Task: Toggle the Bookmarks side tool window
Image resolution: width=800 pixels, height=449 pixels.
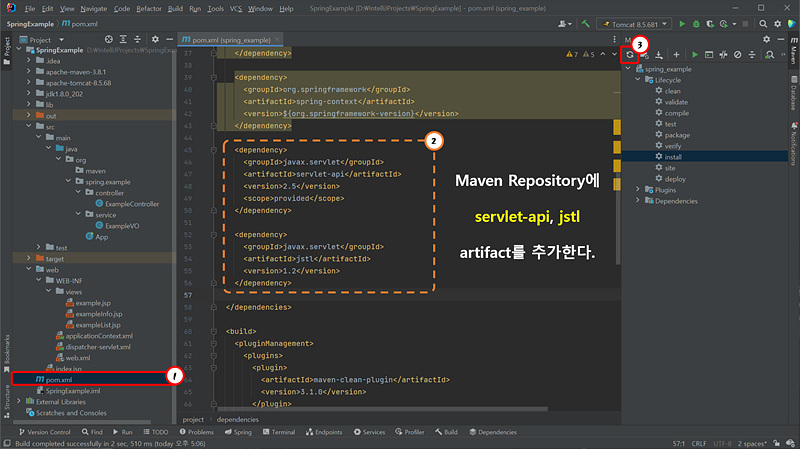Action: 7,354
